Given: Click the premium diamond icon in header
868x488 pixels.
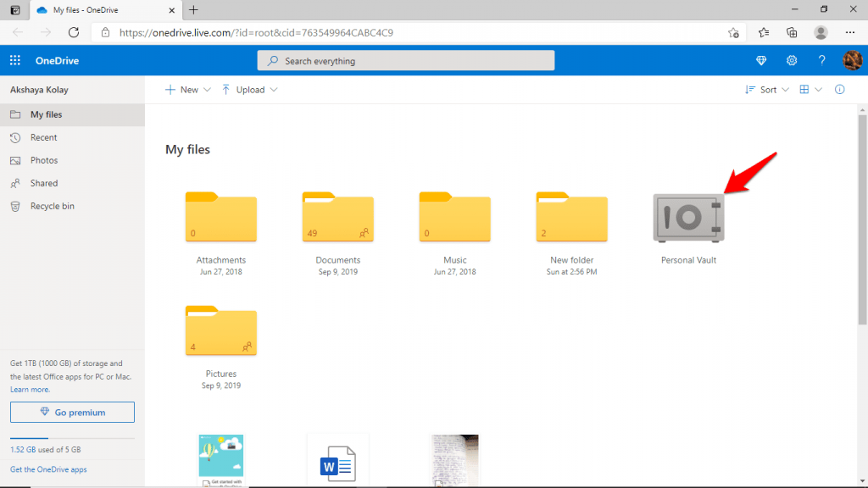Looking at the screenshot, I should click(x=761, y=60).
